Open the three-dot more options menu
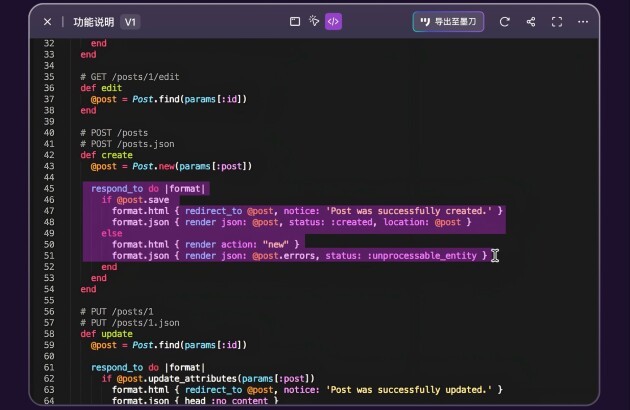The width and height of the screenshot is (630, 410). click(x=583, y=22)
